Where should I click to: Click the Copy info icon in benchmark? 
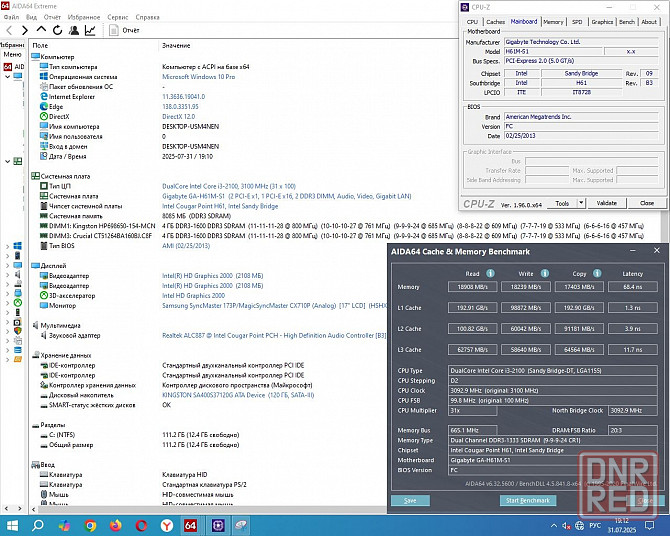click(x=597, y=273)
